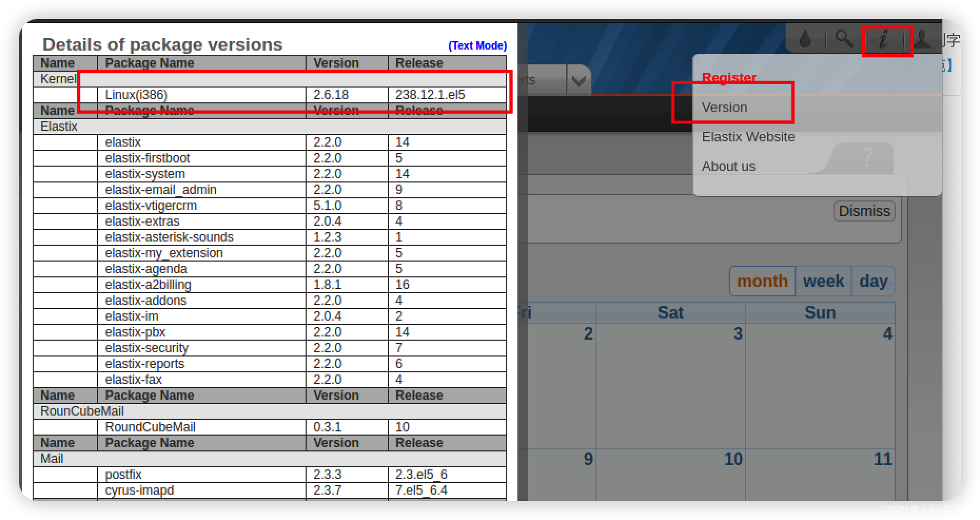The height and width of the screenshot is (520, 980).
Task: Click the elastix-asterisk-sounds package name
Action: click(169, 237)
